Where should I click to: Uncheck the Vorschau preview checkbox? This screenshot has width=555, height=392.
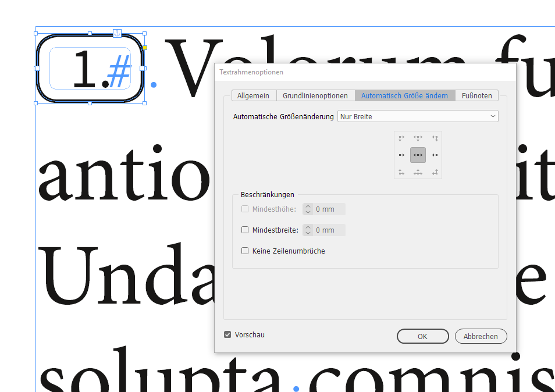pyautogui.click(x=227, y=334)
